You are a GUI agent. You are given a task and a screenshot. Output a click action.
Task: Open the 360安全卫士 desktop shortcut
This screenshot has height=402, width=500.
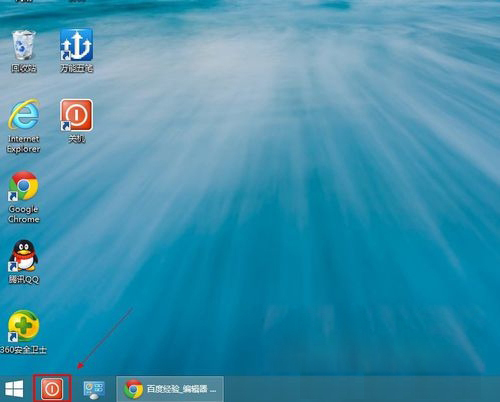24,326
